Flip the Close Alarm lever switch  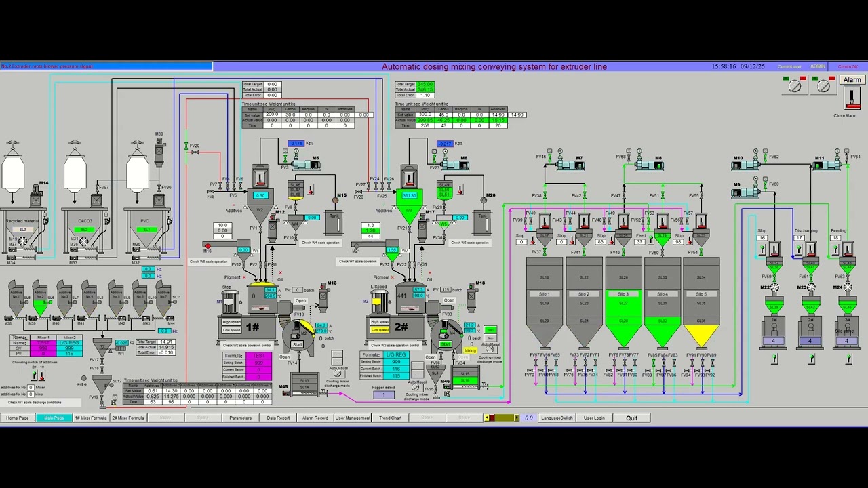tap(852, 99)
